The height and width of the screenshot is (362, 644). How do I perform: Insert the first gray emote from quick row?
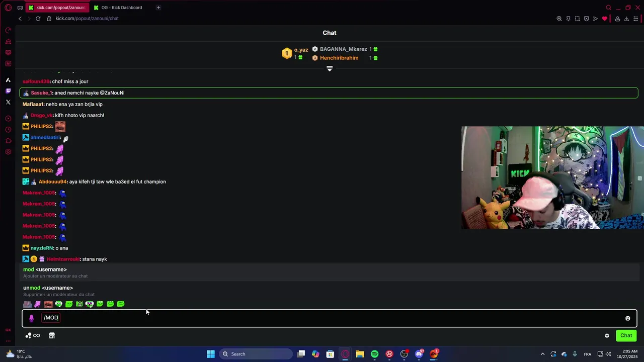click(27, 304)
